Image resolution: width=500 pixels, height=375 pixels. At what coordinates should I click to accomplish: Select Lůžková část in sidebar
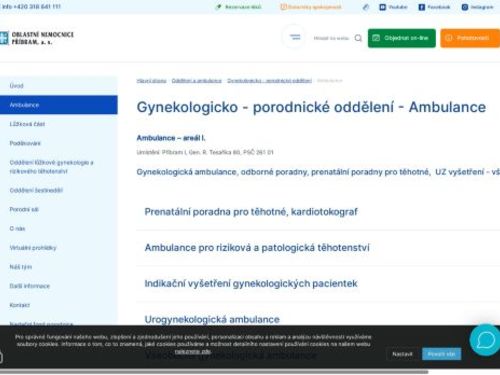pyautogui.click(x=59, y=124)
